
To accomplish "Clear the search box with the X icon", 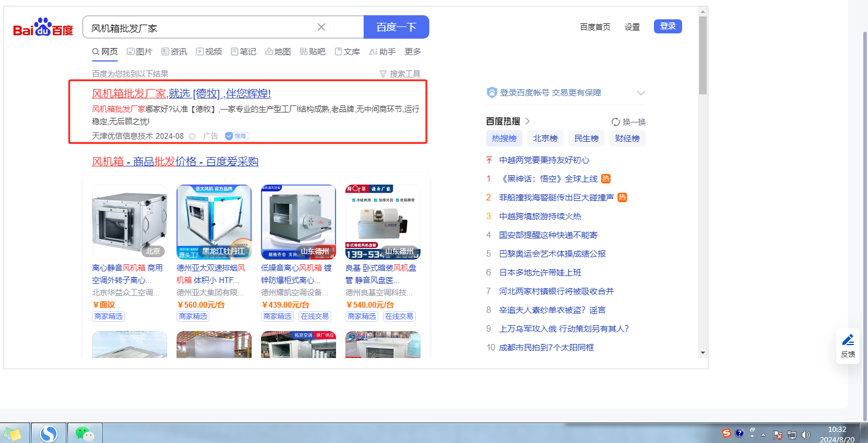I will (321, 27).
